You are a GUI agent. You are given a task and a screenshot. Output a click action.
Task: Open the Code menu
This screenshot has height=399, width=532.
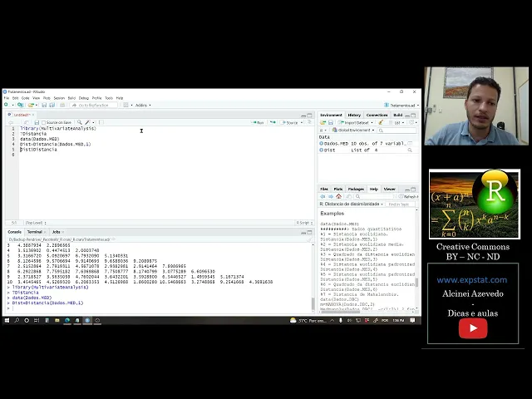pos(26,98)
